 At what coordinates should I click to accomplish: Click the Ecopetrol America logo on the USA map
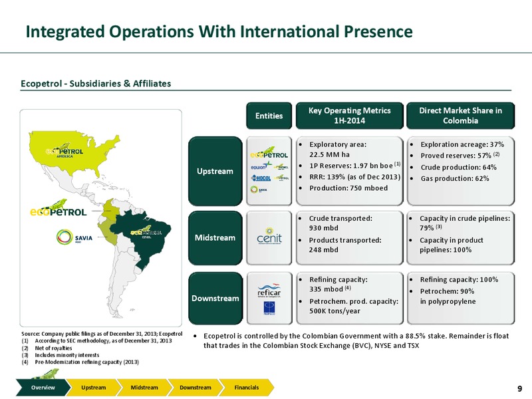click(65, 151)
